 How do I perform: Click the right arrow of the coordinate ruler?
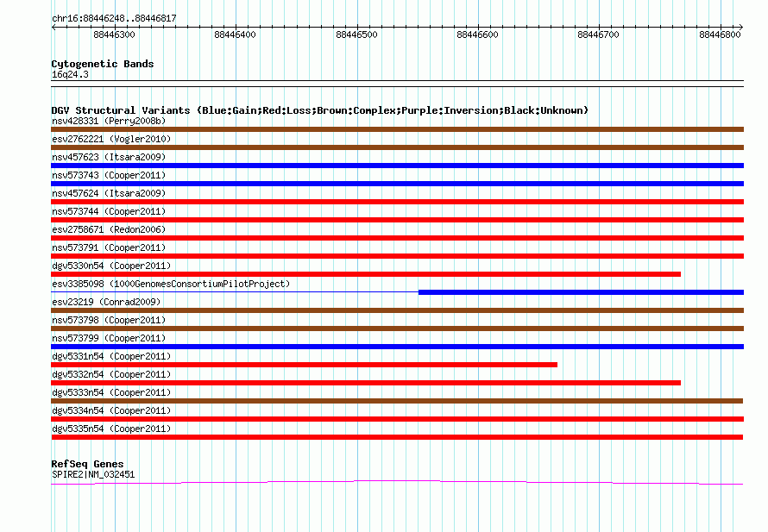pos(740,28)
